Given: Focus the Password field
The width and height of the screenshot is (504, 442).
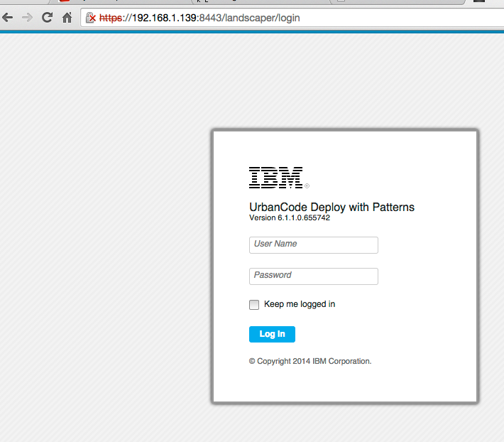Looking at the screenshot, I should (x=313, y=276).
